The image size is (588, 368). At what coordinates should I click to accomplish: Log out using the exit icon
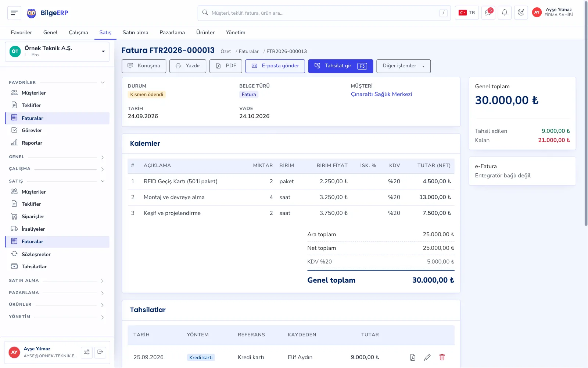point(100,352)
